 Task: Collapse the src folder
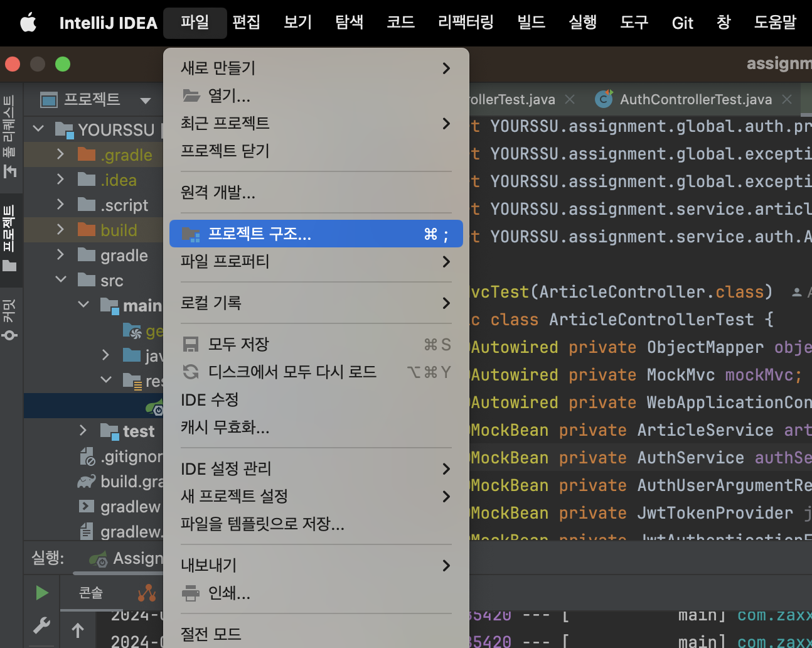[x=61, y=280]
